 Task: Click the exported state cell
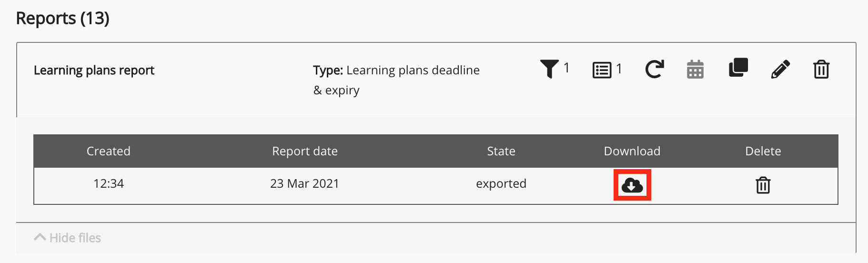pos(501,183)
